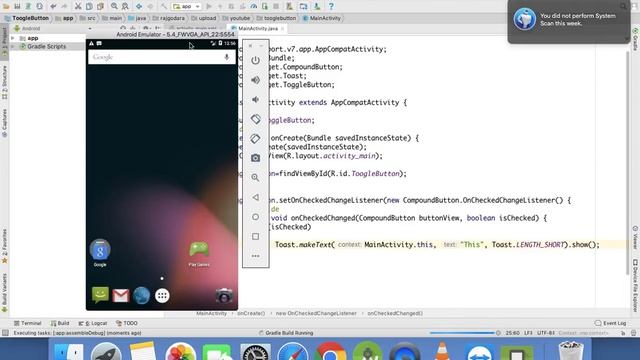
Task: Click the Cut scissors toolbar icon
Action: coord(78,6)
